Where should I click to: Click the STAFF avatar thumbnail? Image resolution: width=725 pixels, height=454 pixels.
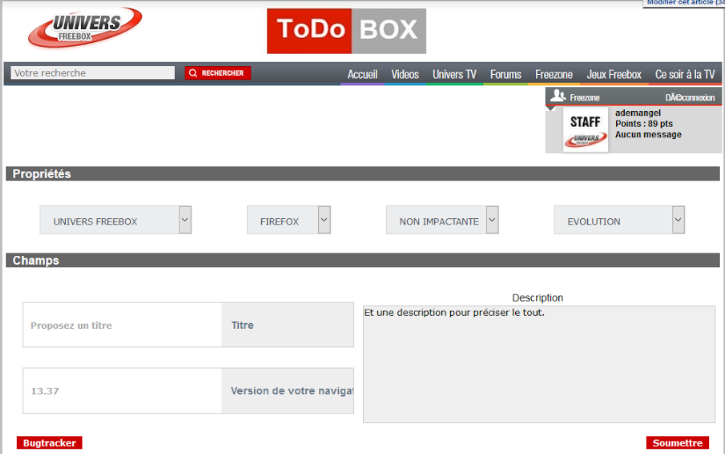click(x=585, y=130)
